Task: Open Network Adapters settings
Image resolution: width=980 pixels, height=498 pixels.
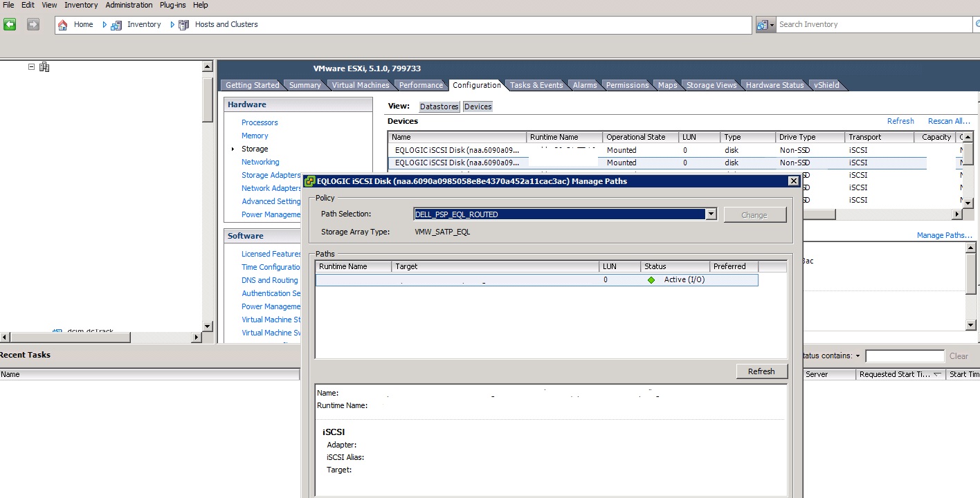Action: click(x=271, y=188)
